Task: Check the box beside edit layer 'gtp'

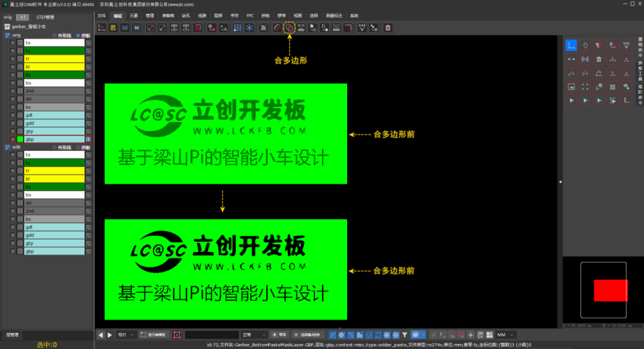Action: (x=13, y=244)
